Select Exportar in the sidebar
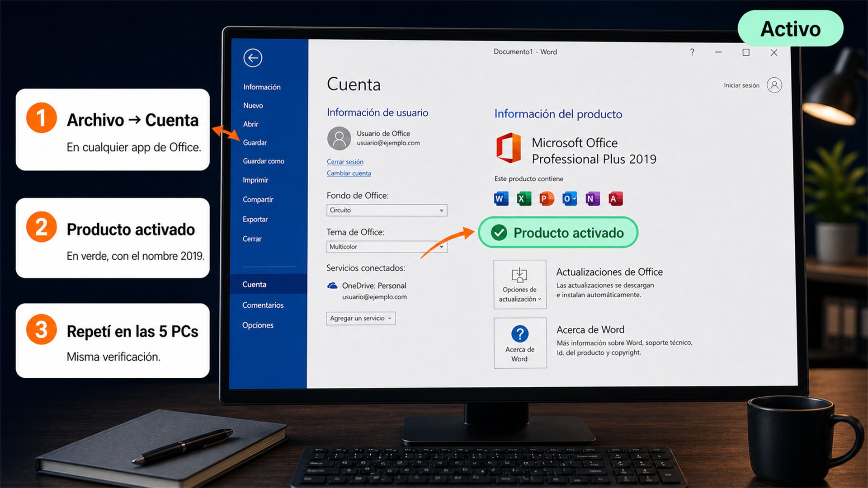The width and height of the screenshot is (868, 488). click(x=255, y=219)
